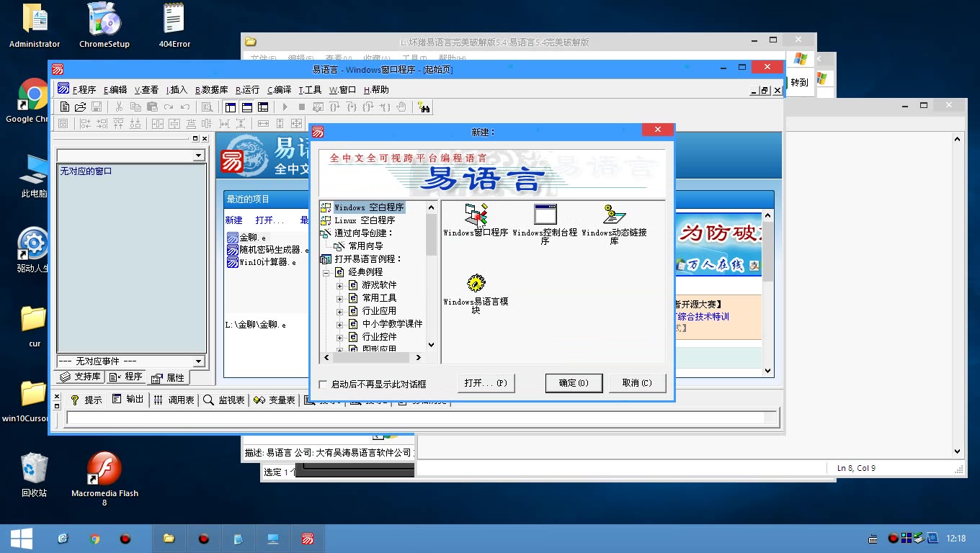Expand the 常用工具 tree node
Screen dimensions: 980x553
(x=340, y=298)
